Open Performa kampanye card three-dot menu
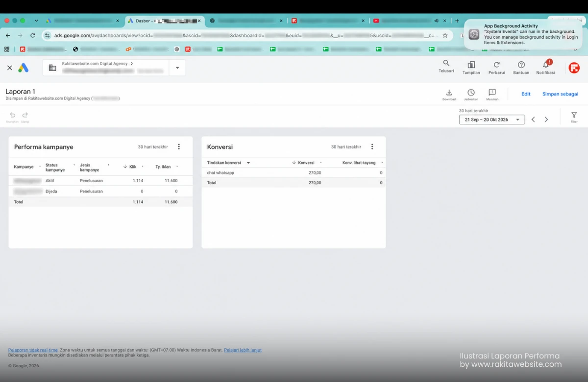Image resolution: width=588 pixels, height=382 pixels. (x=179, y=147)
